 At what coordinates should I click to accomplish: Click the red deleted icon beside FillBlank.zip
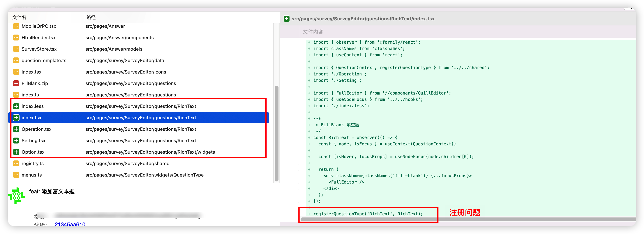(16, 84)
